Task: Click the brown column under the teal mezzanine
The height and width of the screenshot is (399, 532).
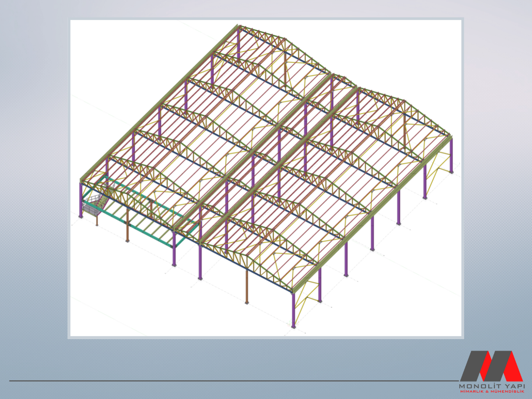Action: [127, 225]
